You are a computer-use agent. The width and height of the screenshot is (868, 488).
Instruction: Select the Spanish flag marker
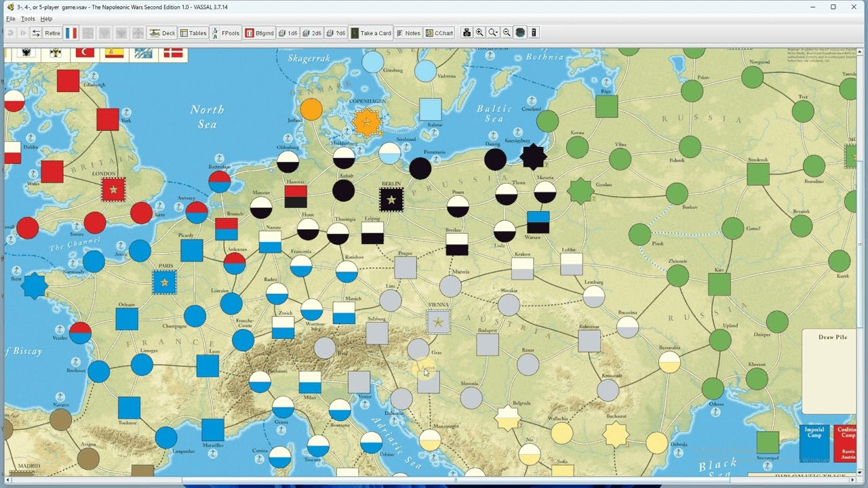click(x=114, y=54)
